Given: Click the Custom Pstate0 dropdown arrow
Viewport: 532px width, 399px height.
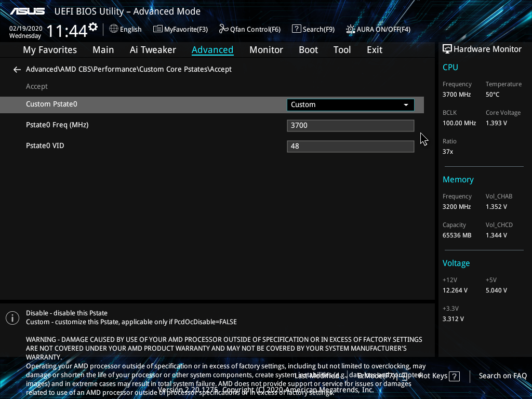Looking at the screenshot, I should [406, 105].
